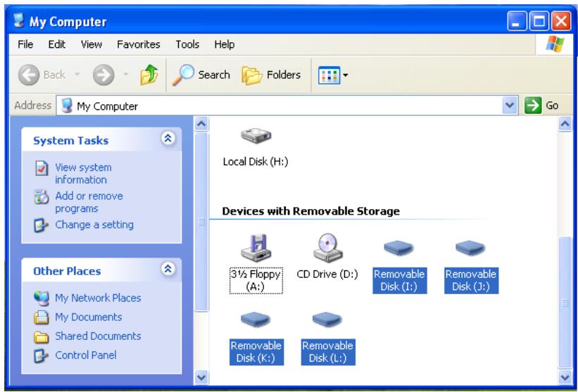This screenshot has height=392, width=578.
Task: Open the View menu
Action: [92, 44]
